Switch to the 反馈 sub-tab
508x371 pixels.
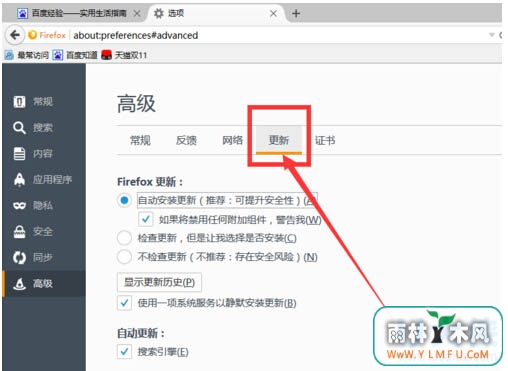pos(186,140)
